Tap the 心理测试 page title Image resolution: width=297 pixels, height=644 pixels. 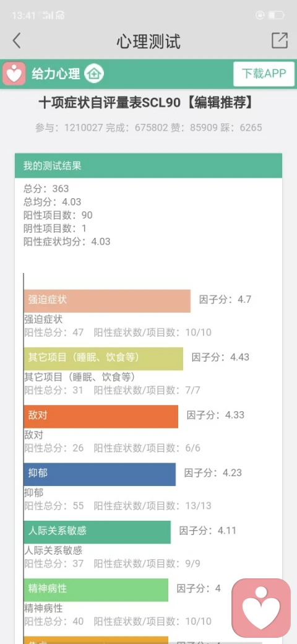point(148,41)
